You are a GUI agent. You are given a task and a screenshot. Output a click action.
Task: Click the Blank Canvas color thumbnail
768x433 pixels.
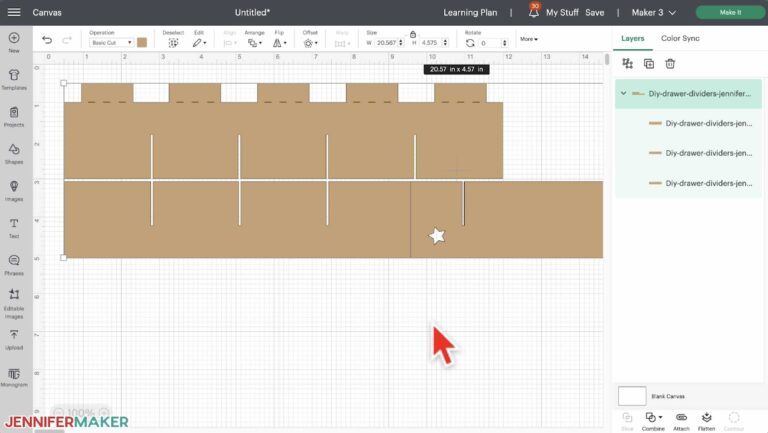[x=632, y=396]
